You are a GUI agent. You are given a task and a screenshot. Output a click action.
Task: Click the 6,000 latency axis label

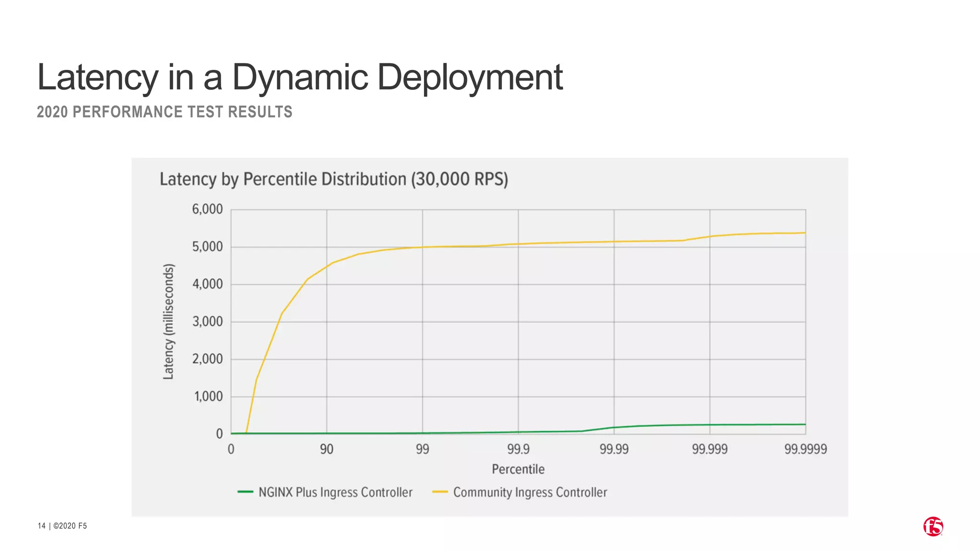(x=207, y=209)
